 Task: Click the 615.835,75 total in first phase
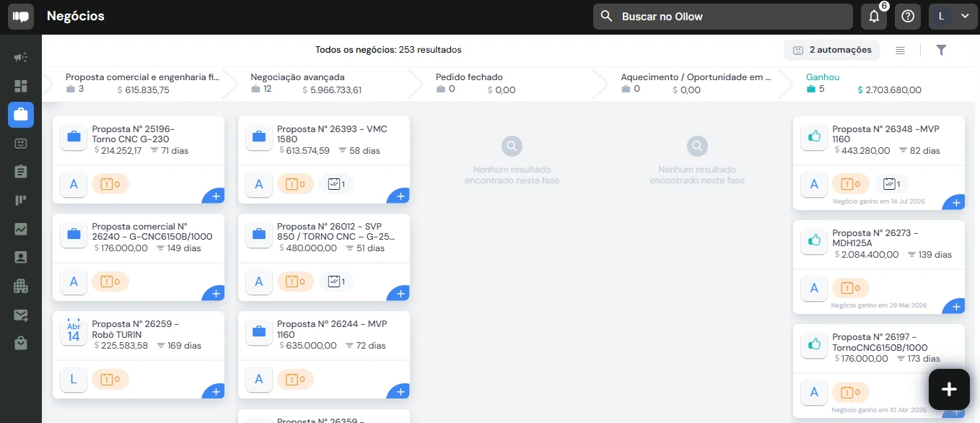click(x=147, y=90)
